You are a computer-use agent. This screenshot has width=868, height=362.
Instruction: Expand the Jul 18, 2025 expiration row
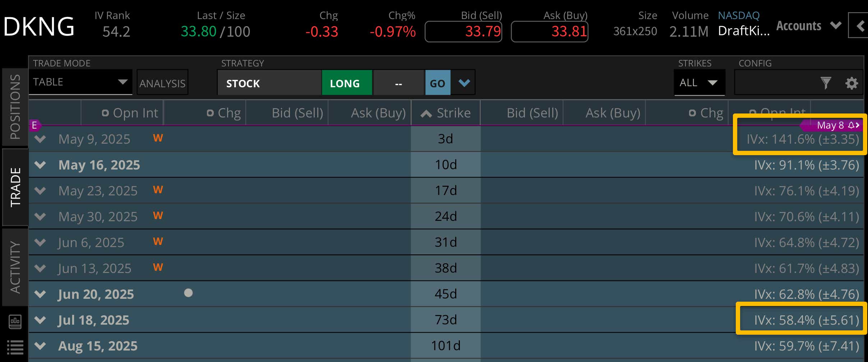pyautogui.click(x=40, y=320)
